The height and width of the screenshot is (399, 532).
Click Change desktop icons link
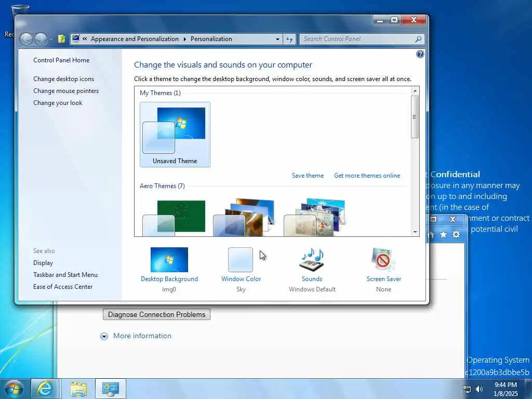(x=63, y=79)
